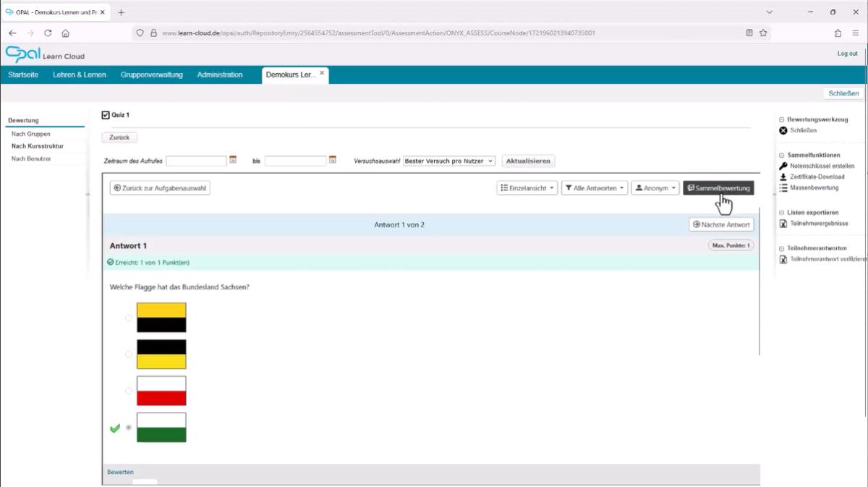Open the Einzelansicht dropdown
Screen dimensions: 868x487
point(527,188)
